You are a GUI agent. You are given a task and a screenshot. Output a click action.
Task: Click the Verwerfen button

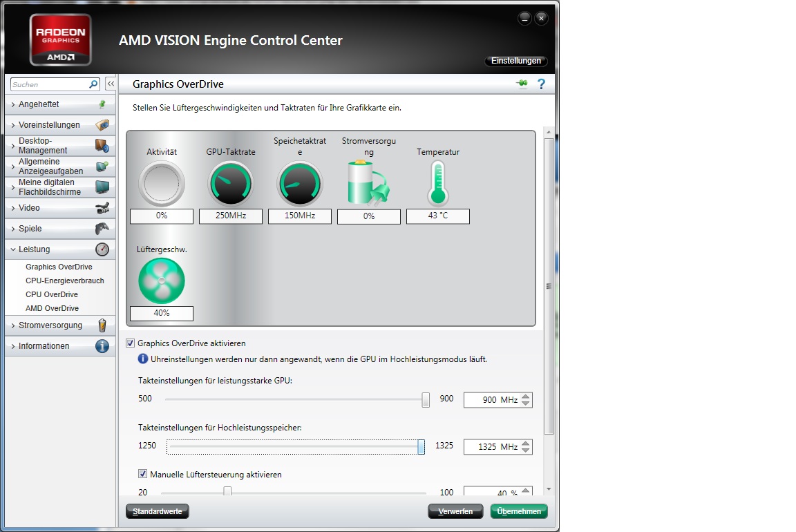point(455,511)
